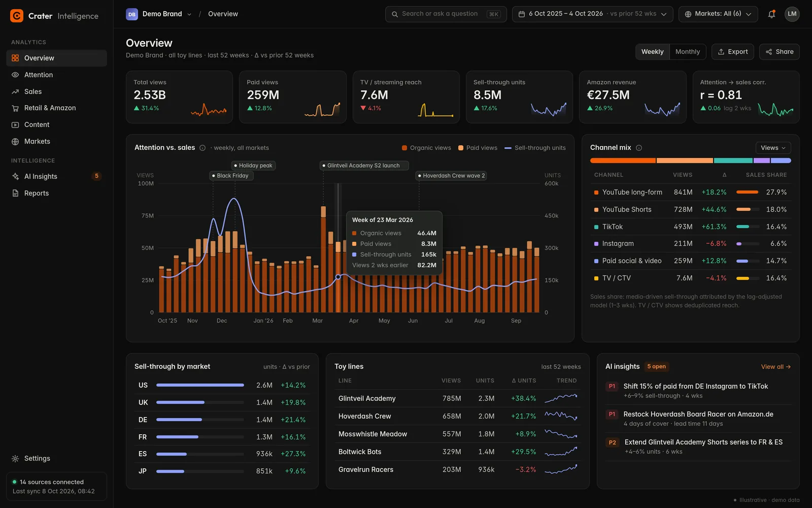The image size is (812, 508).
Task: Click the Sales trend icon in sidebar
Action: click(x=15, y=91)
